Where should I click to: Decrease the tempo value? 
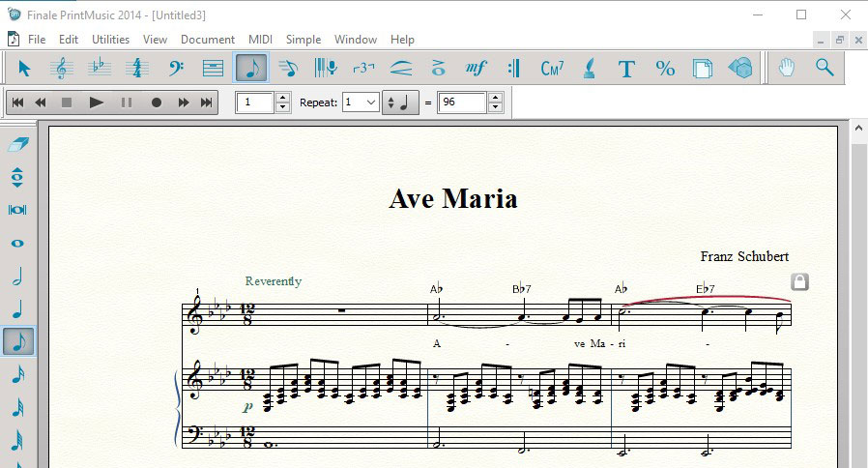point(496,107)
